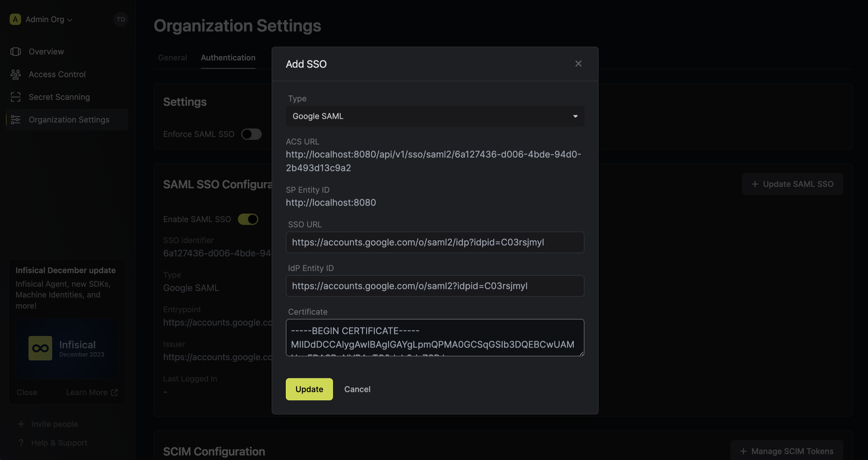Click the Infisical December 2023 thumbnail
The image size is (868, 460).
pyautogui.click(x=67, y=349)
